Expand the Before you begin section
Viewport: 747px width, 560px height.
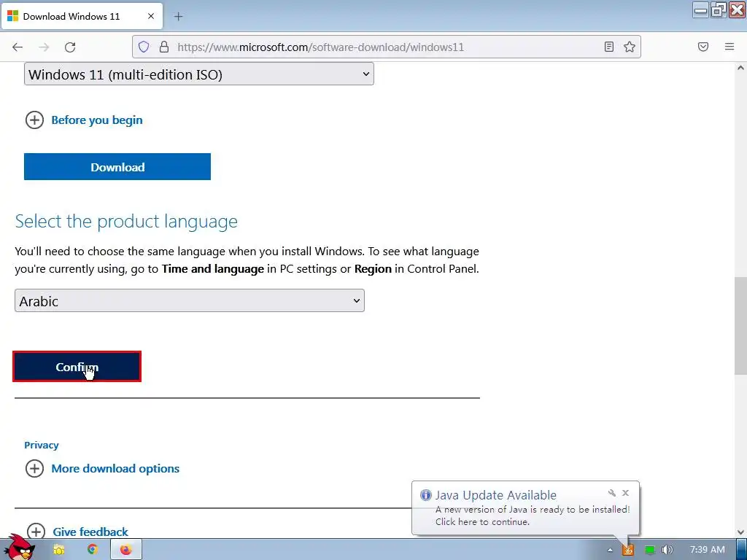85,120
